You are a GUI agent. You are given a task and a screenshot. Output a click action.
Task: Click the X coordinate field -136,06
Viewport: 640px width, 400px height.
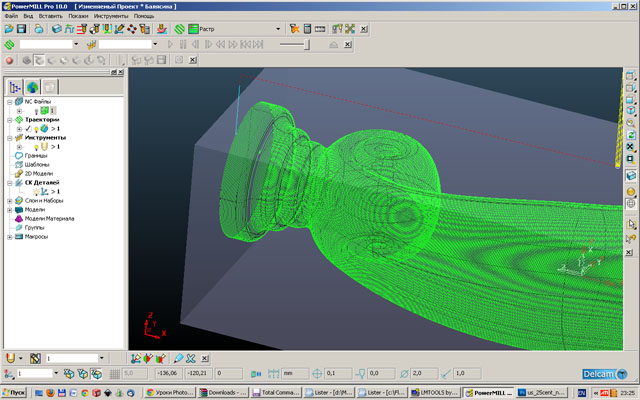[168, 373]
